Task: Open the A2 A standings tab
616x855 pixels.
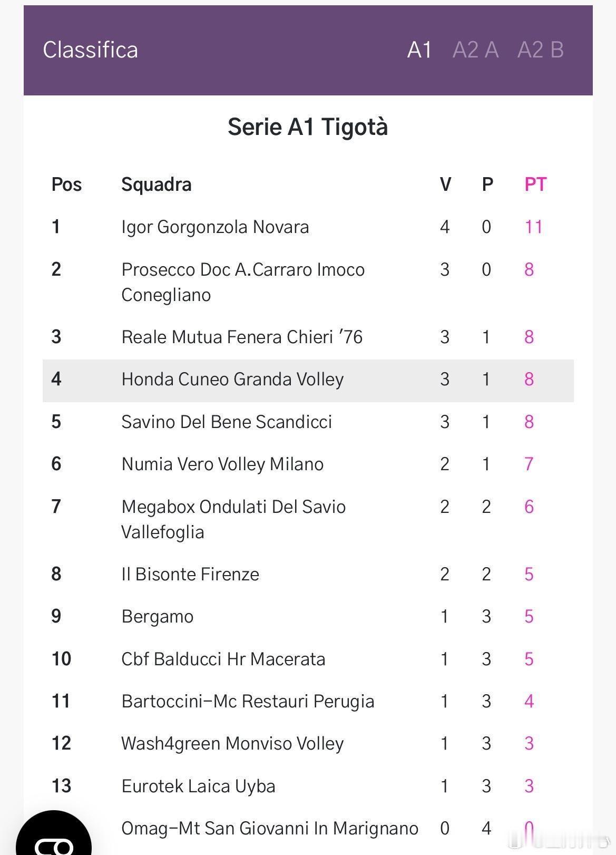Action: click(475, 51)
